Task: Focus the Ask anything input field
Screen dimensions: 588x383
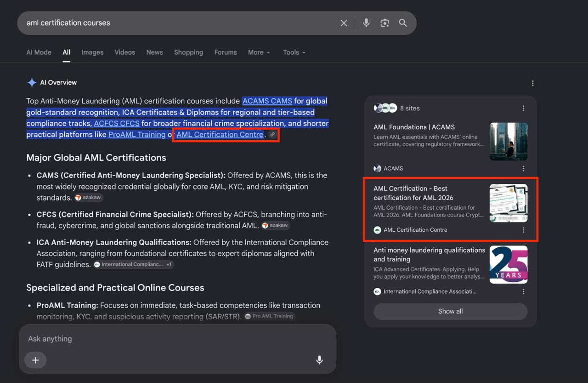Action: [177, 339]
